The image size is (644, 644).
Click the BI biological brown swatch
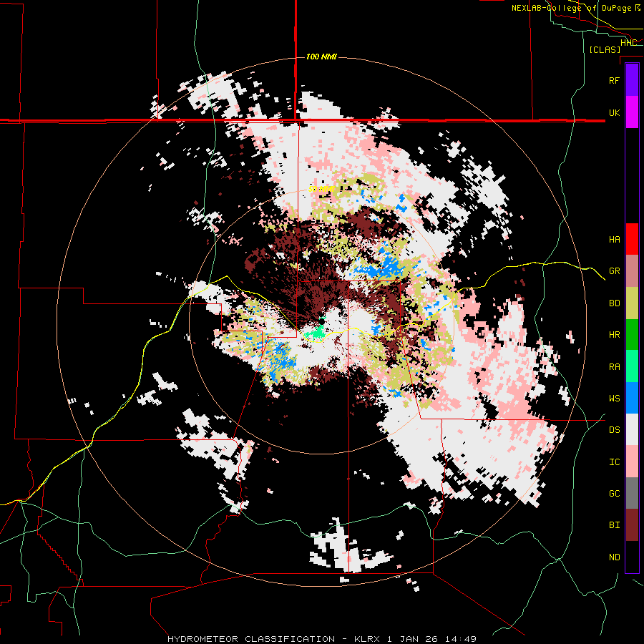(x=632, y=525)
